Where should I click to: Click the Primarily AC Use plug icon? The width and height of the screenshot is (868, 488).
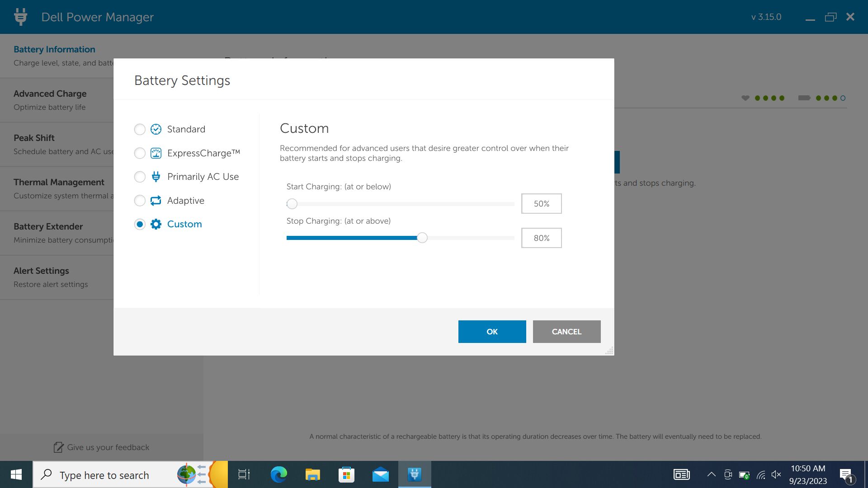pos(156,177)
